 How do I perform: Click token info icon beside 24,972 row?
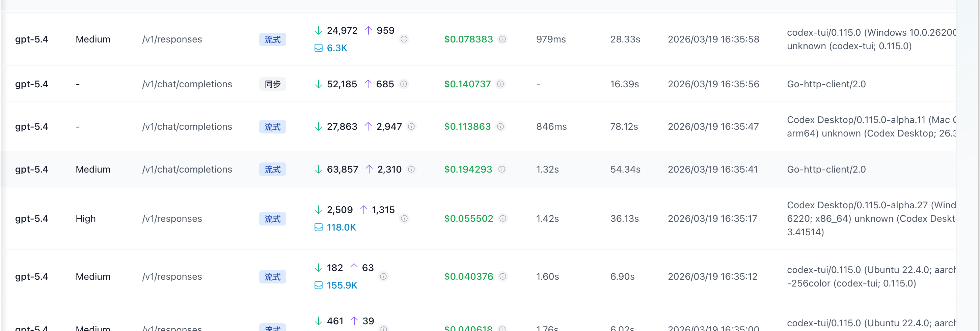[x=404, y=39]
